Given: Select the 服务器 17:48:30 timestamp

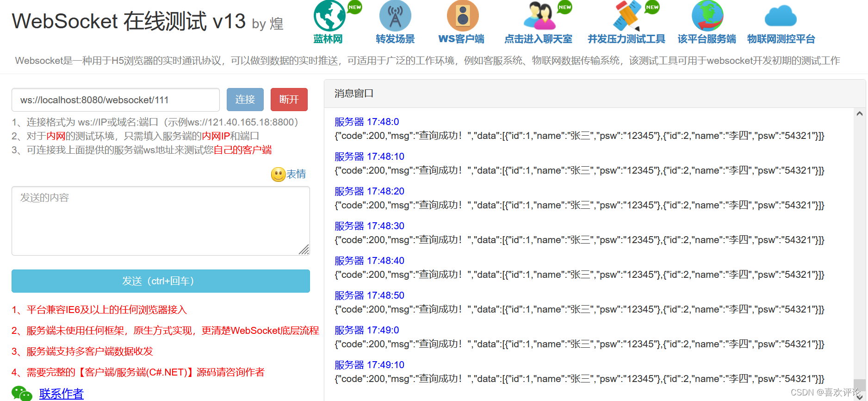Looking at the screenshot, I should 369,226.
